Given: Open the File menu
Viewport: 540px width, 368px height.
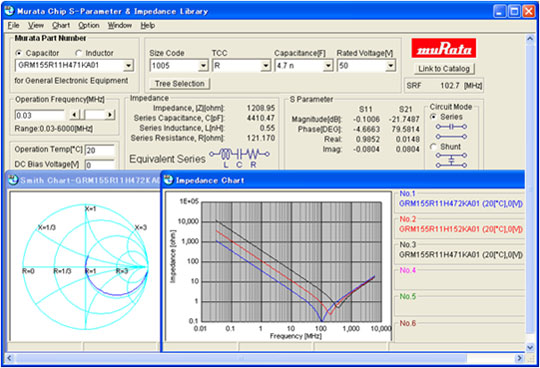Looking at the screenshot, I should [x=13, y=25].
